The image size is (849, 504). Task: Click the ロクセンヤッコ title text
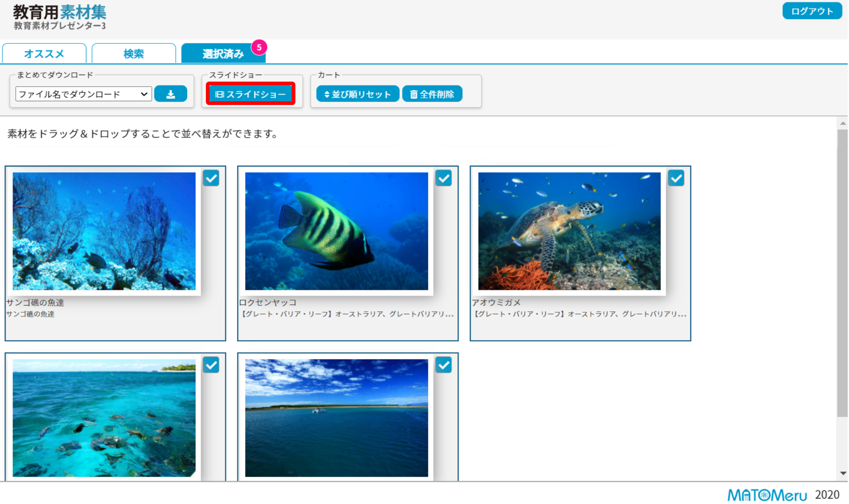pos(268,302)
